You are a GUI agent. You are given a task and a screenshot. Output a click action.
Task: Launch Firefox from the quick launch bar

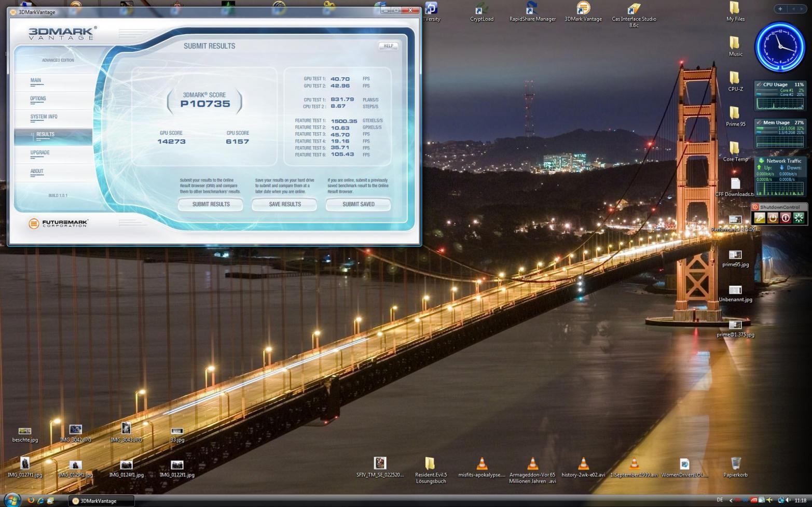click(x=31, y=501)
